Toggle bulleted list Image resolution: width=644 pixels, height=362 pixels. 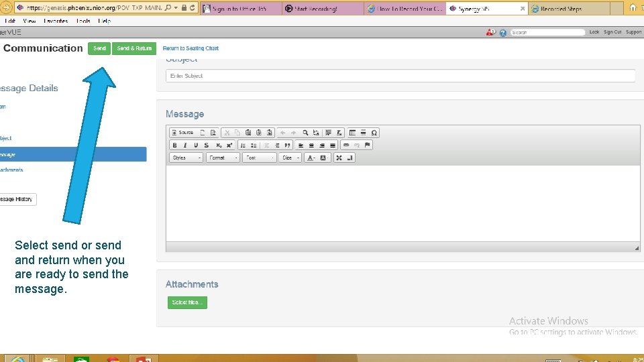(x=254, y=145)
